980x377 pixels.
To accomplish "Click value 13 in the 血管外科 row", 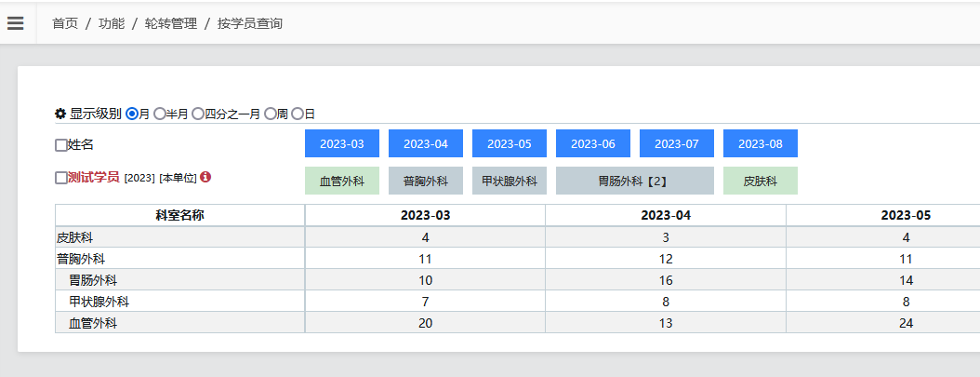I will (666, 323).
